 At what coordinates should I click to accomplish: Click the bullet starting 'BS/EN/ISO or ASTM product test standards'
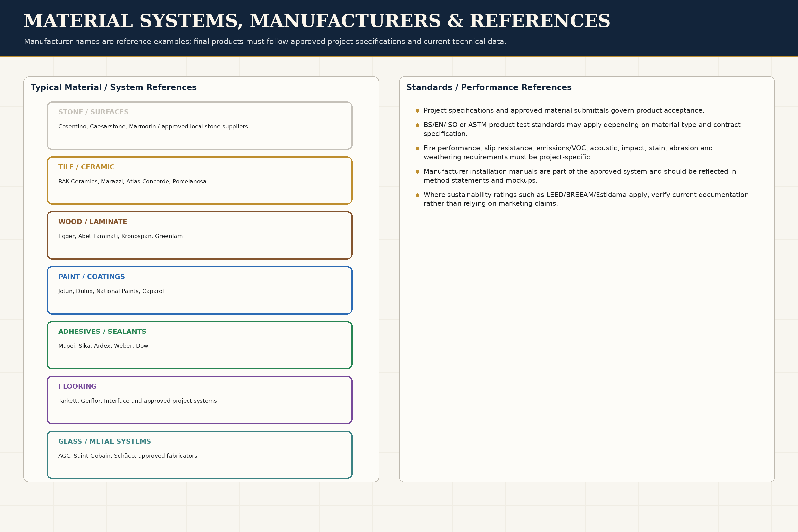click(582, 129)
